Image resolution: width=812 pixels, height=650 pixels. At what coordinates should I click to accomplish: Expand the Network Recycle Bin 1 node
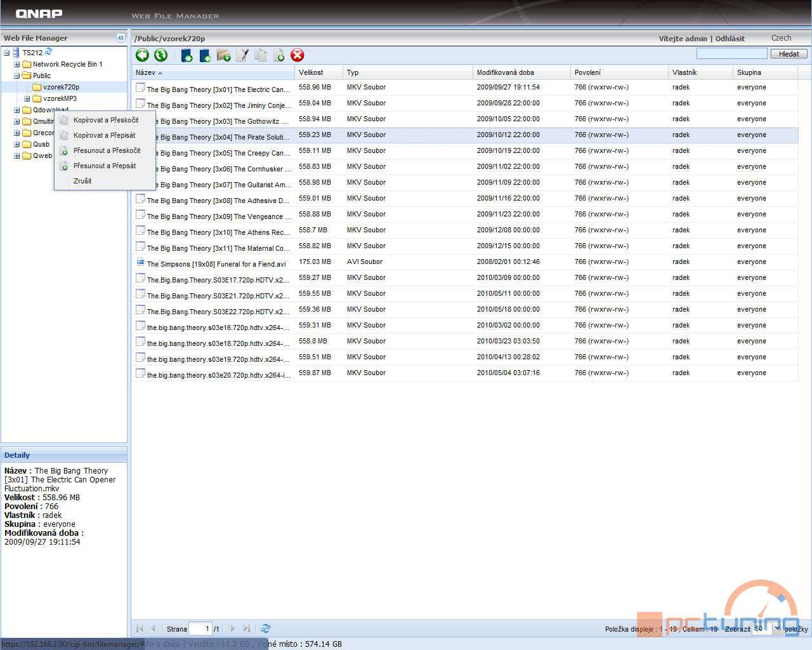coord(17,64)
